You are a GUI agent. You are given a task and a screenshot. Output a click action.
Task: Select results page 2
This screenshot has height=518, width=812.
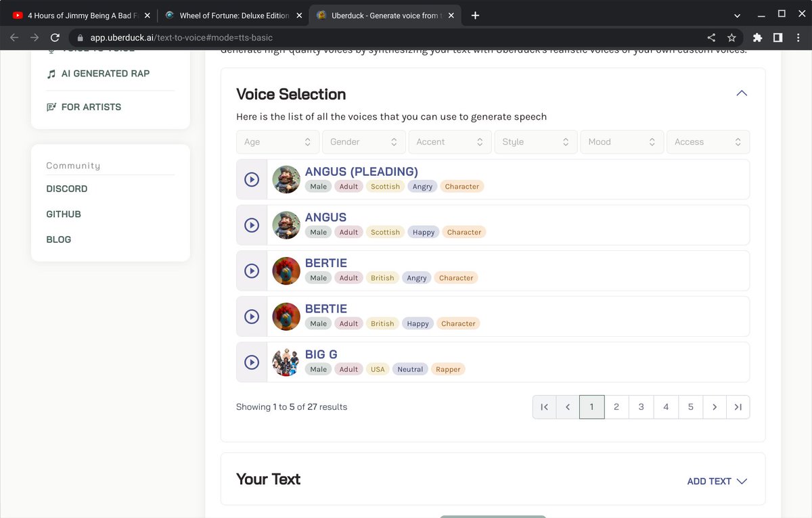pos(616,407)
